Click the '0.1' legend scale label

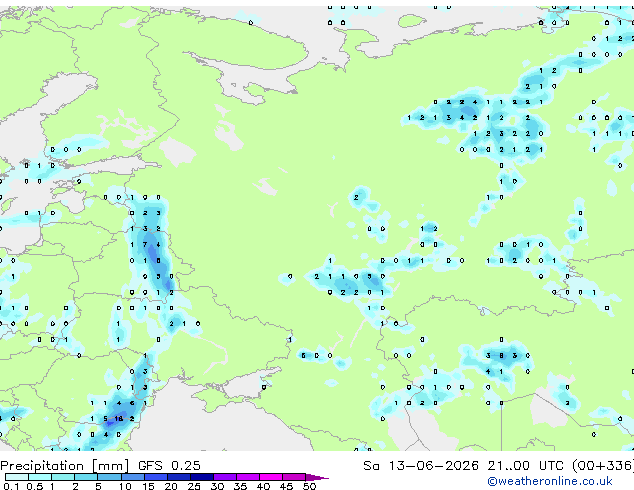point(11,486)
